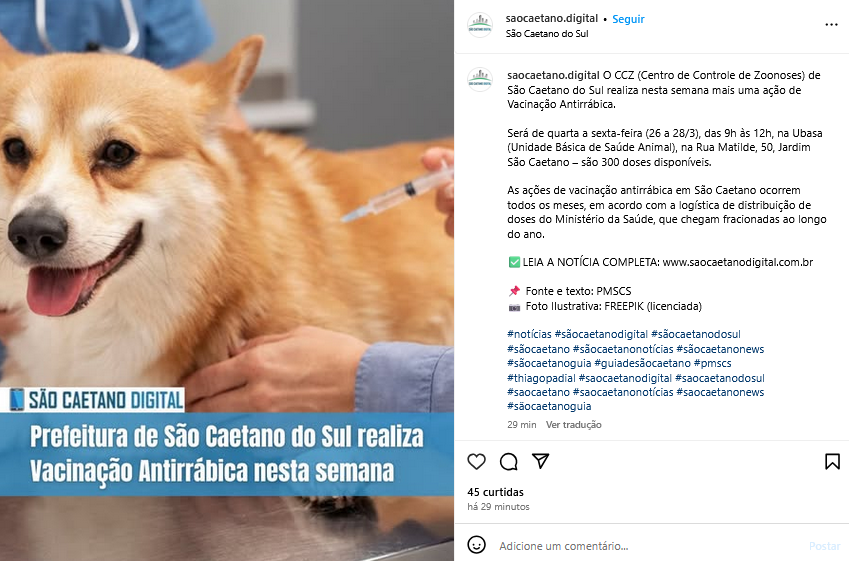Open the #notícias hashtag
849x561 pixels.
click(529, 334)
